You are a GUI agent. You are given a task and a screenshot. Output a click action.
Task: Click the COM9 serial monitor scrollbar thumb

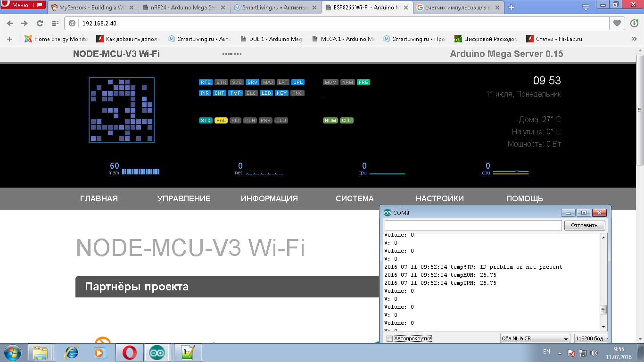pos(603,310)
